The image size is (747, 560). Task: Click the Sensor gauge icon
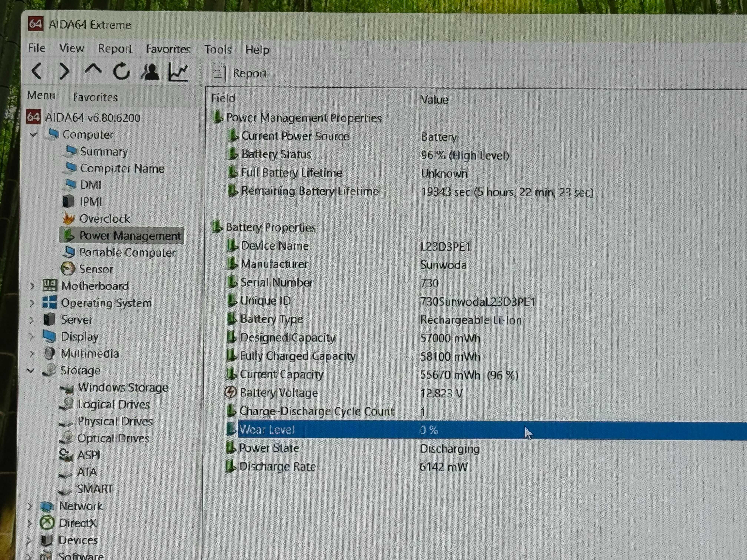[68, 269]
